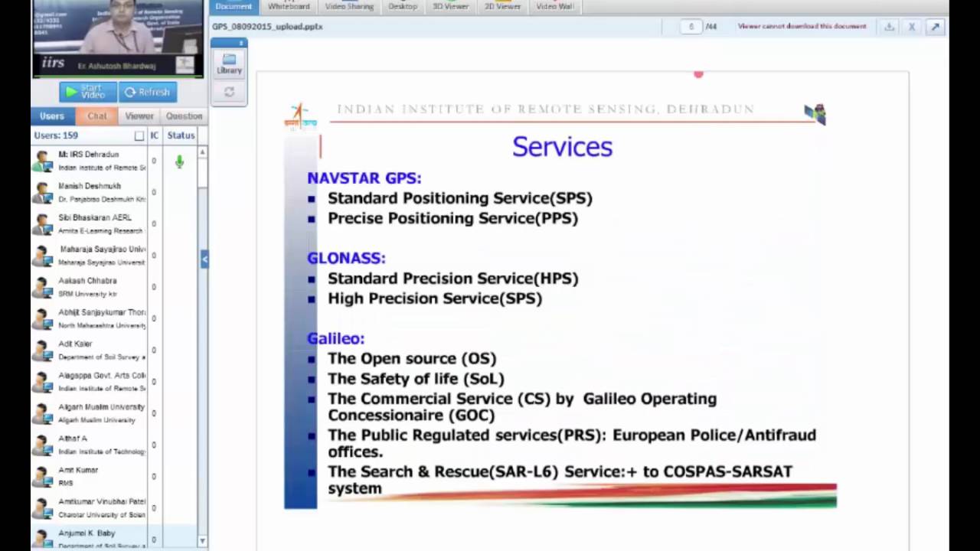980x551 pixels.
Task: Click the satellite icon on slide header
Action: point(815,114)
